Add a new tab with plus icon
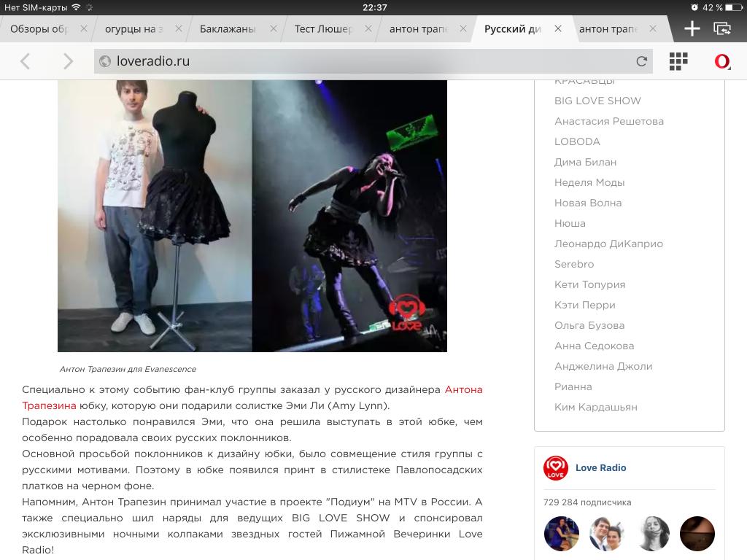 [x=692, y=28]
